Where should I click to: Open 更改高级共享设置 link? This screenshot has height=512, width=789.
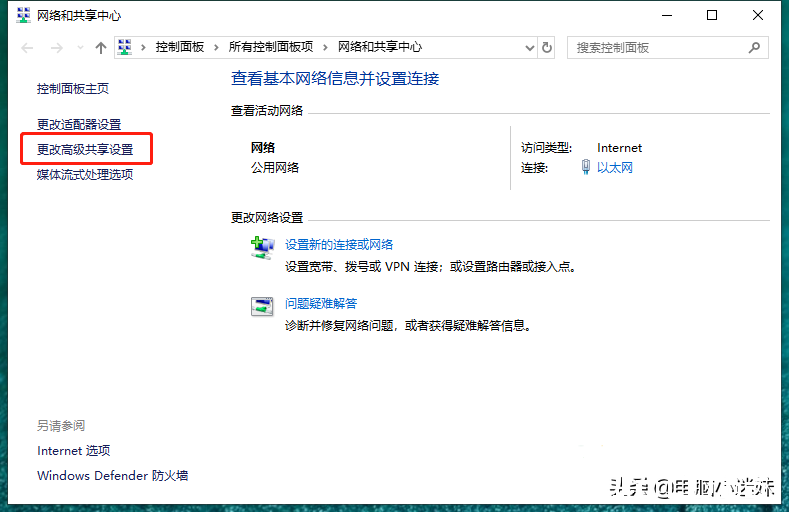(85, 149)
